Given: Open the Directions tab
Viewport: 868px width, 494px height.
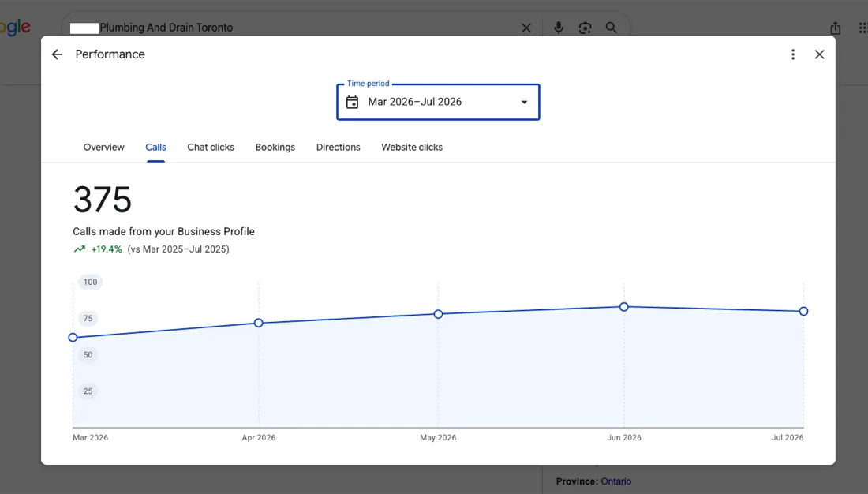Looking at the screenshot, I should tap(339, 148).
